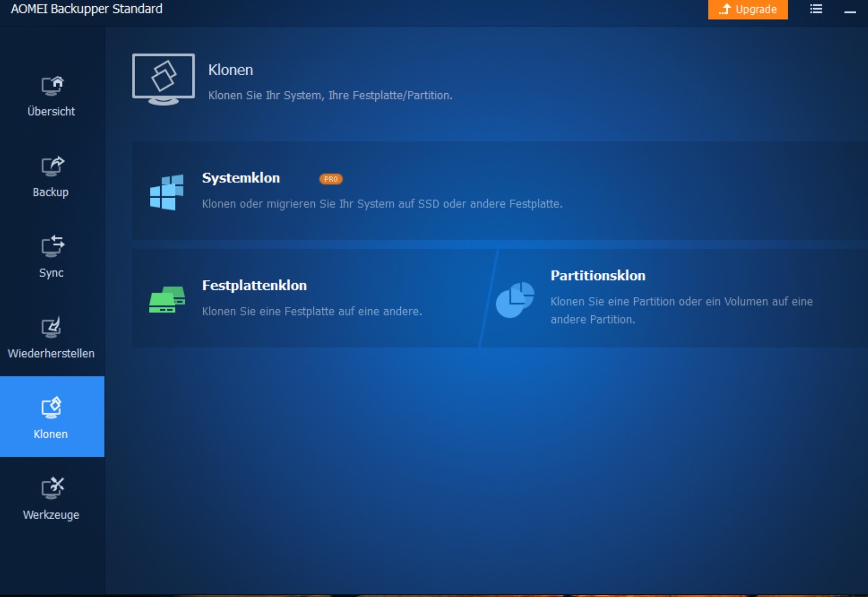Open the Wiederherstellen restore icon
The image size is (868, 597).
(51, 327)
